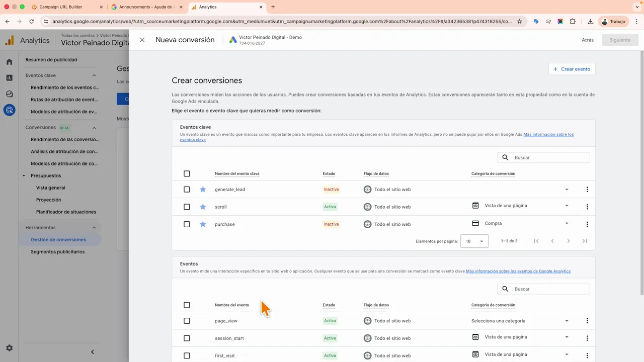The image size is (644, 362).
Task: Open more options for session_start row
Action: click(587, 338)
